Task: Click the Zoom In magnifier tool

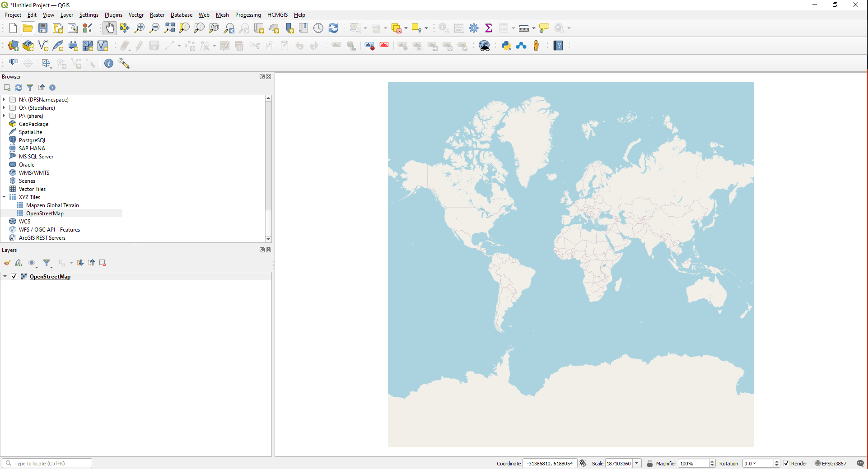Action: coord(140,28)
